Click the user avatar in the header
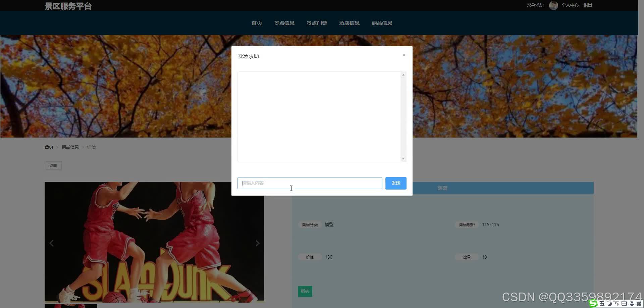 pyautogui.click(x=553, y=5)
